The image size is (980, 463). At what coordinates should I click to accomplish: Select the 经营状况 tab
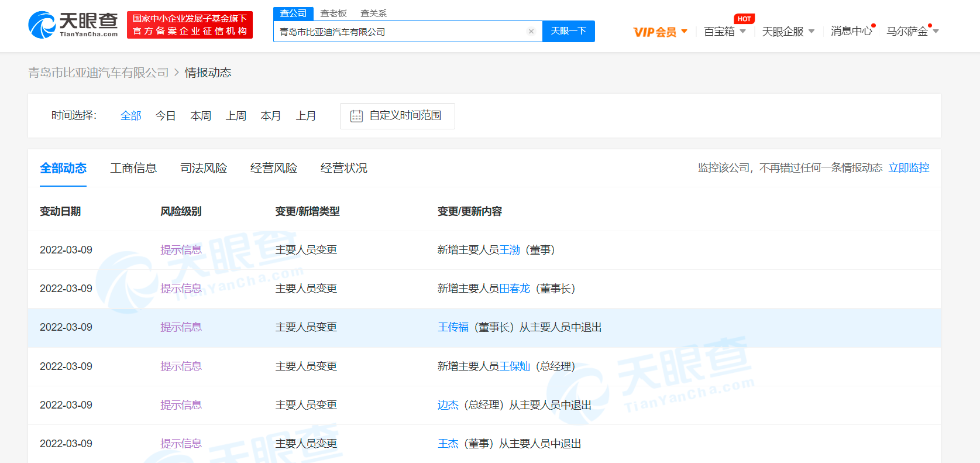344,168
